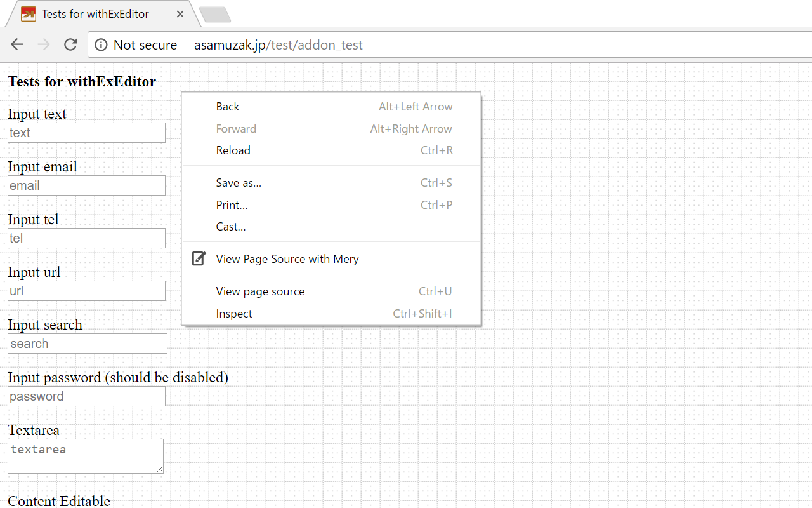Click the Ctrl+Shift+I shortcut text
Image resolution: width=812 pixels, height=508 pixels.
tap(422, 314)
